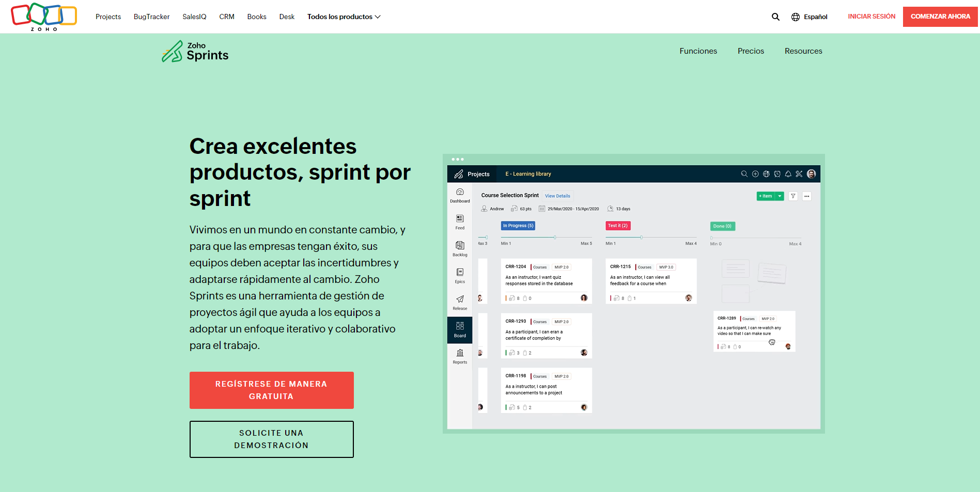
Task: Open View Details for Course Selection Sprint
Action: click(557, 196)
